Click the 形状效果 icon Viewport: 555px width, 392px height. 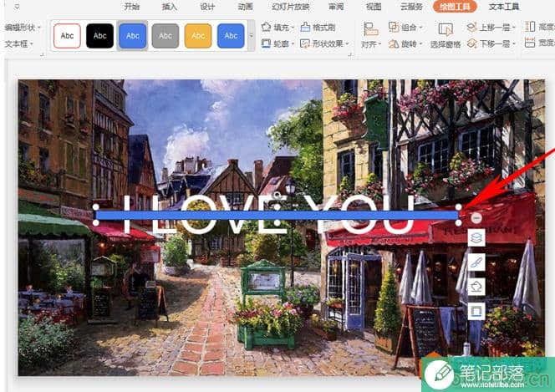tap(305, 43)
